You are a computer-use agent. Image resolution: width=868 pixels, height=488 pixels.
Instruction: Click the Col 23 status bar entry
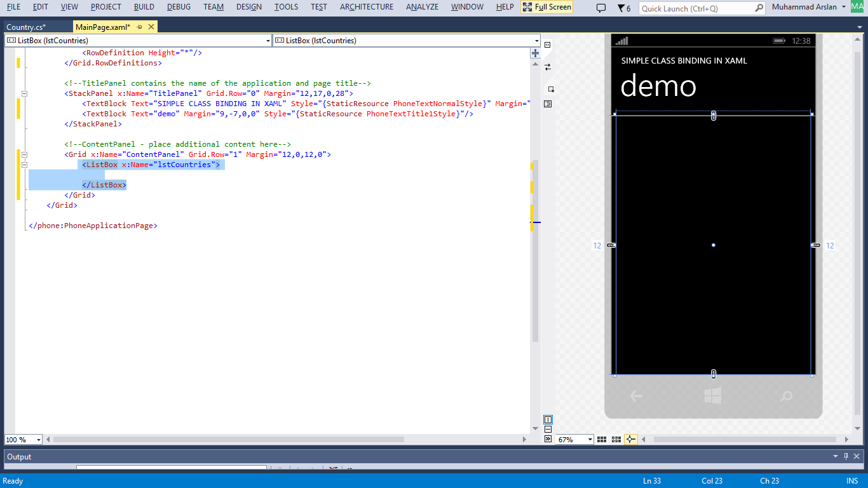point(712,481)
